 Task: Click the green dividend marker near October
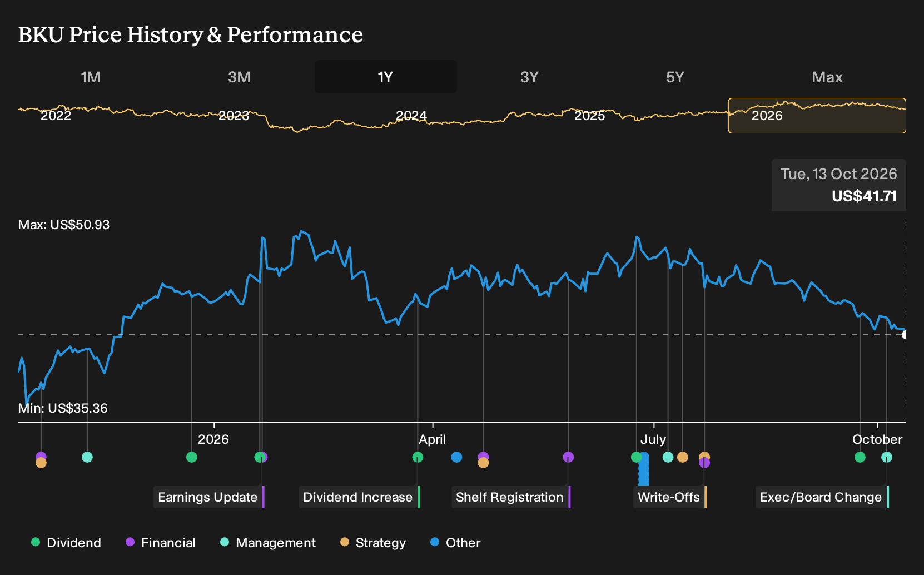pyautogui.click(x=860, y=457)
